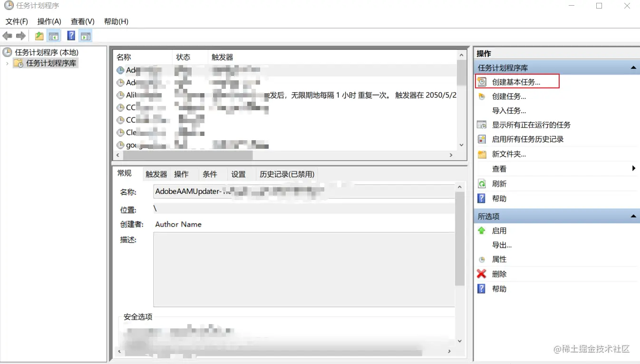Click the 名称 field with AdobeAAMUpdater
Screen dimensions: 640x364
click(304, 192)
